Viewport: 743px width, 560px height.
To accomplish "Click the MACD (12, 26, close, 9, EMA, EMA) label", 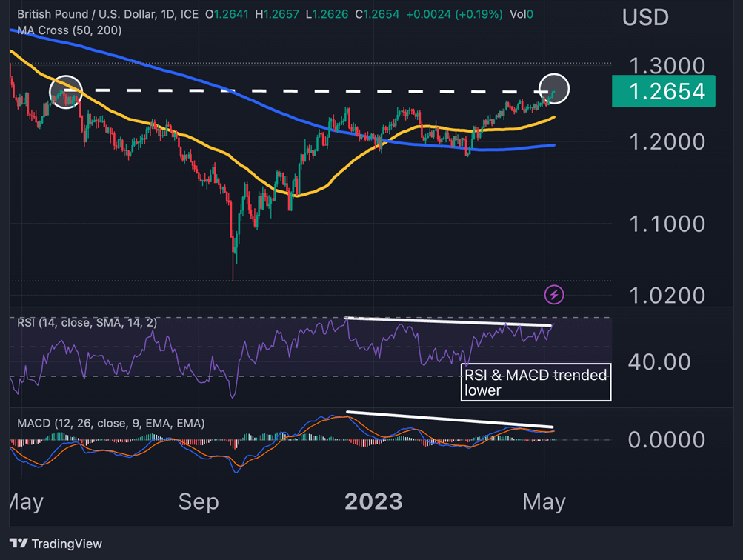I will click(x=111, y=423).
